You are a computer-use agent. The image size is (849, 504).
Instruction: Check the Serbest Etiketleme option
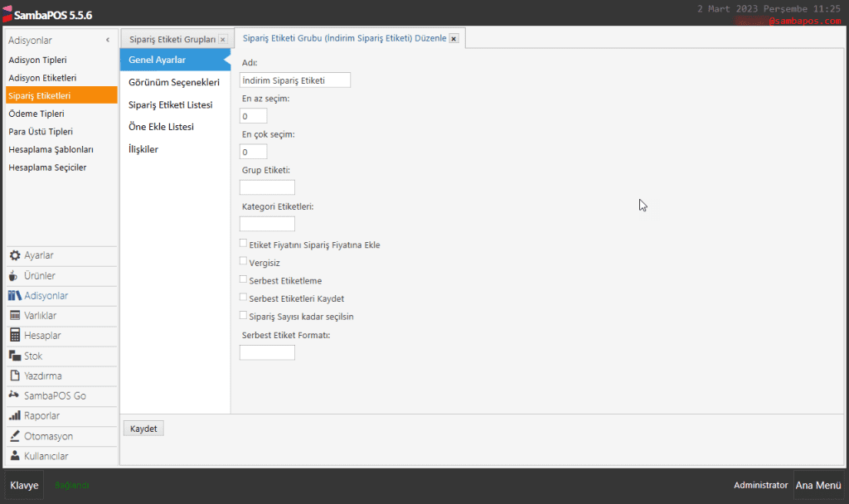tap(243, 279)
